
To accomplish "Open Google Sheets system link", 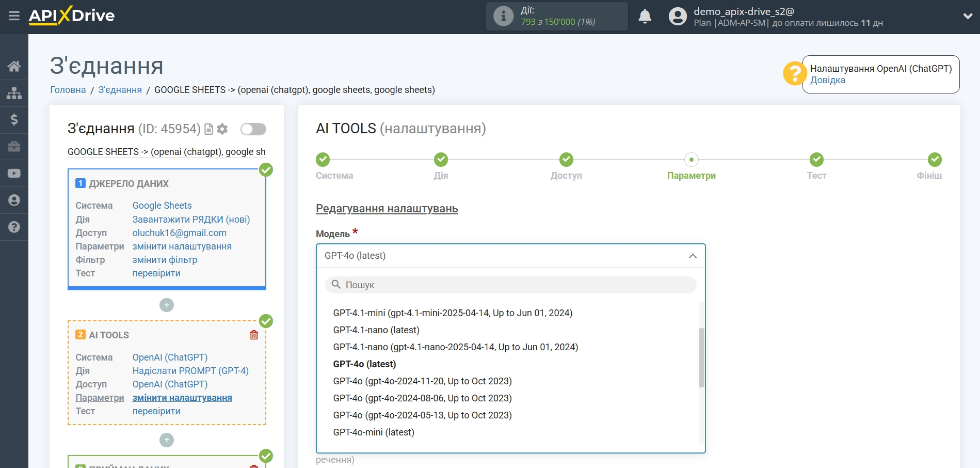I will [162, 206].
